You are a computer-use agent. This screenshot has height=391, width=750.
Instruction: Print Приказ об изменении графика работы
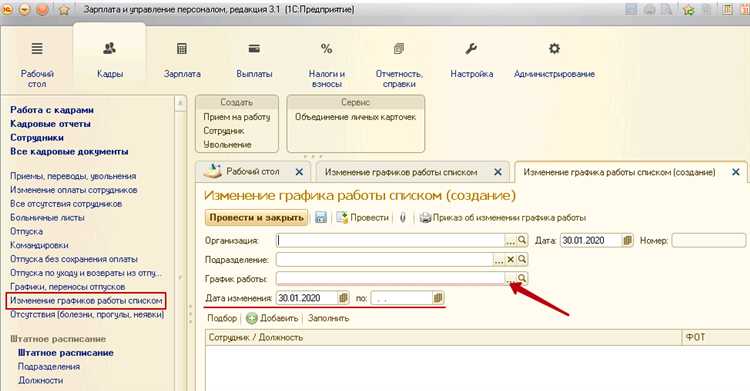point(502,218)
